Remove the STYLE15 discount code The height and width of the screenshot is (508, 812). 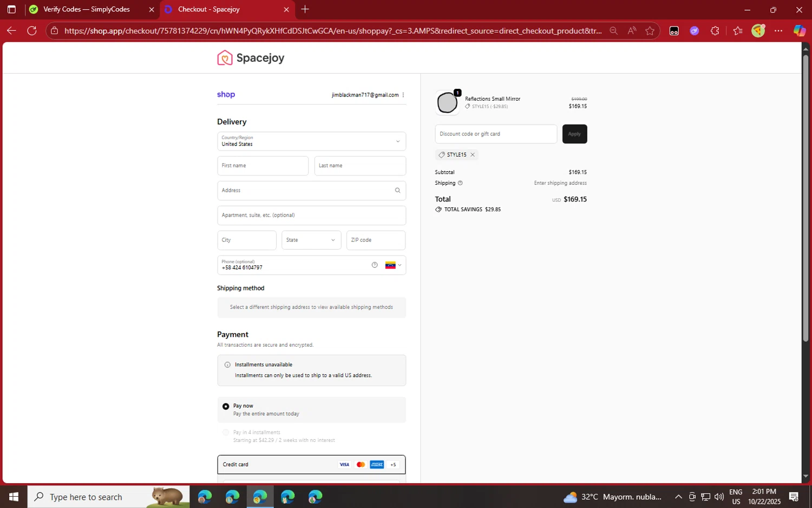click(473, 155)
